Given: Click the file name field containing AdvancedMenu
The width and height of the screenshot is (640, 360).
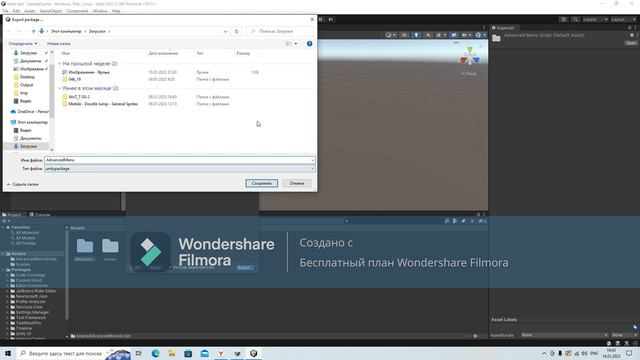Looking at the screenshot, I should [x=179, y=160].
